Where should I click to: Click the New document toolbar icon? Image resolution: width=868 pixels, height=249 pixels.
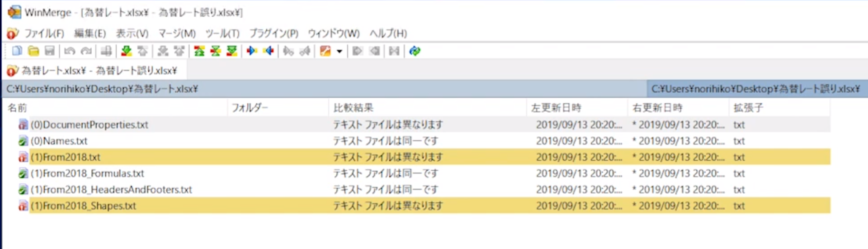(17, 51)
